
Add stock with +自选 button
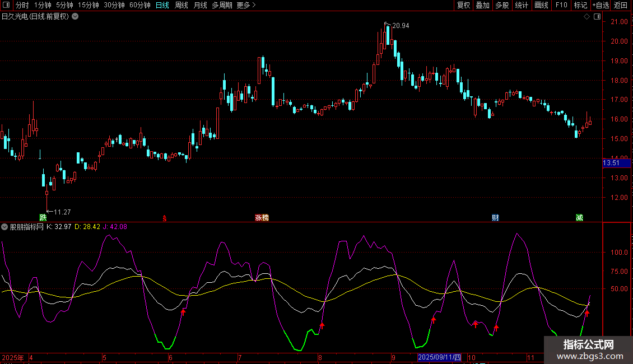(601, 5)
